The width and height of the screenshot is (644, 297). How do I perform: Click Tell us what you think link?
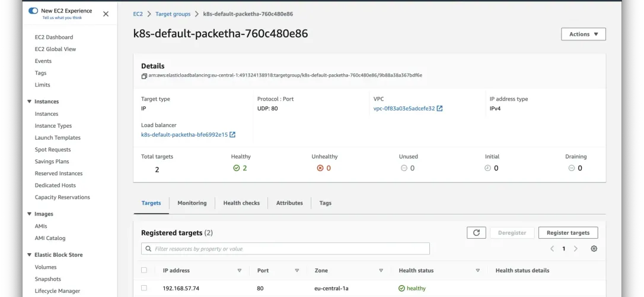[x=62, y=18]
